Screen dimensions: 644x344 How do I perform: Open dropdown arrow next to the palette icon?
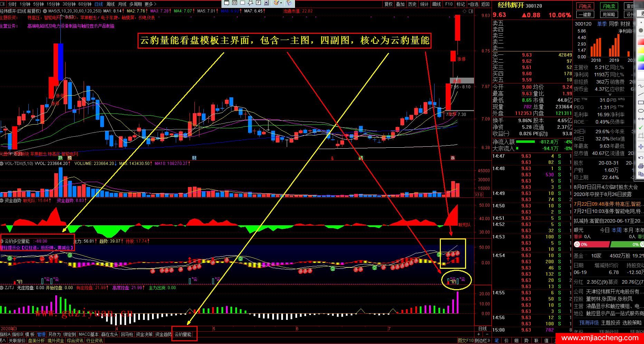click(282, 3)
